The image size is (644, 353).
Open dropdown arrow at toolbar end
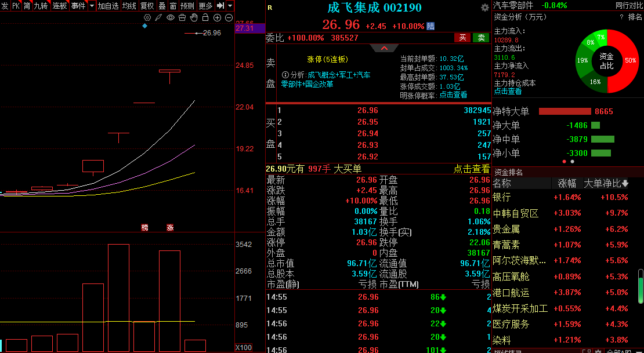pos(230,6)
